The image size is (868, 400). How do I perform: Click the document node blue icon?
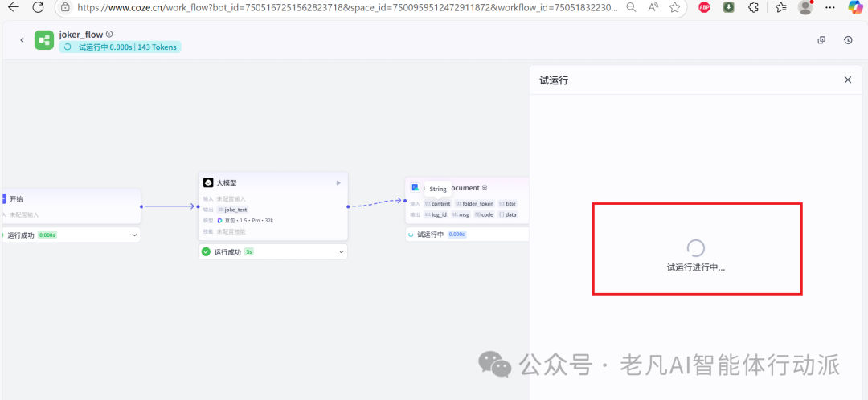click(416, 188)
